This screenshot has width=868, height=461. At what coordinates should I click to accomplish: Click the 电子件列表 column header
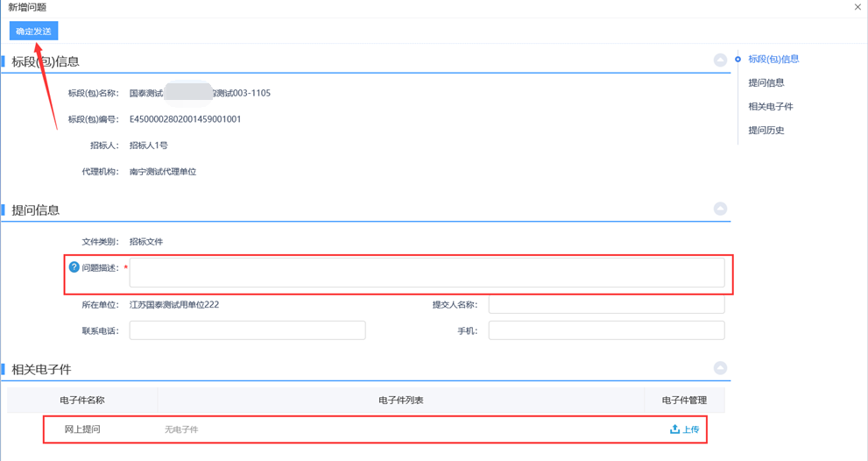[x=401, y=401]
